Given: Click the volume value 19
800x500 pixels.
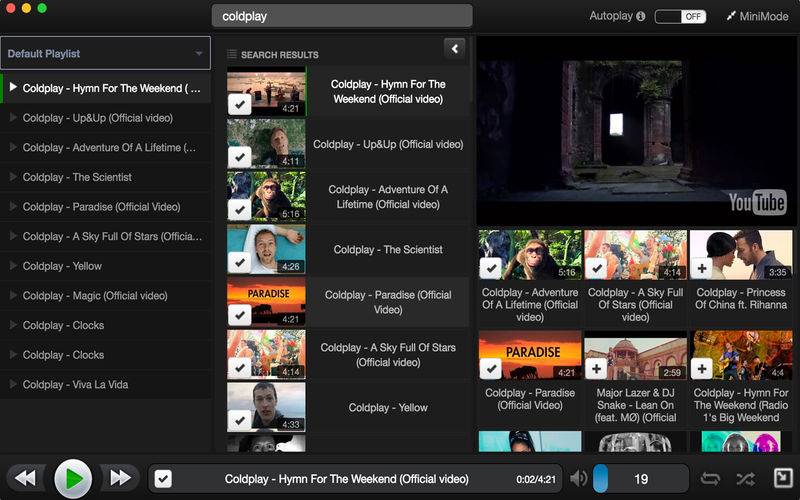Looking at the screenshot, I should [x=641, y=479].
